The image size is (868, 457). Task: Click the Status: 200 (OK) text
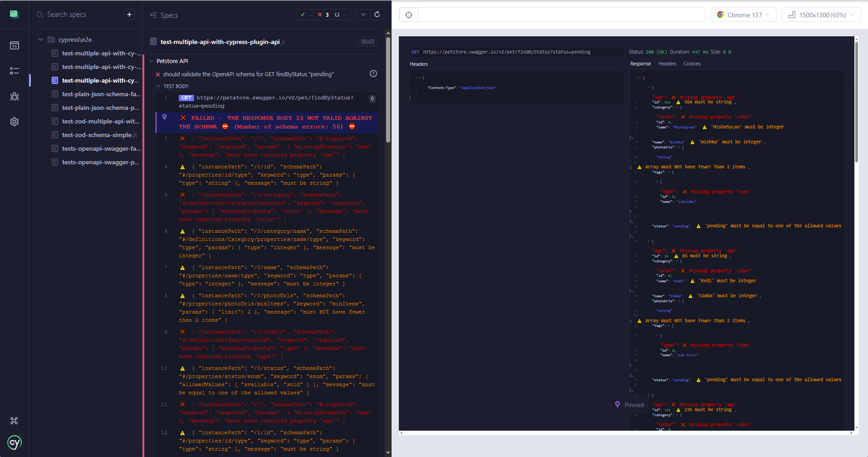(x=648, y=52)
